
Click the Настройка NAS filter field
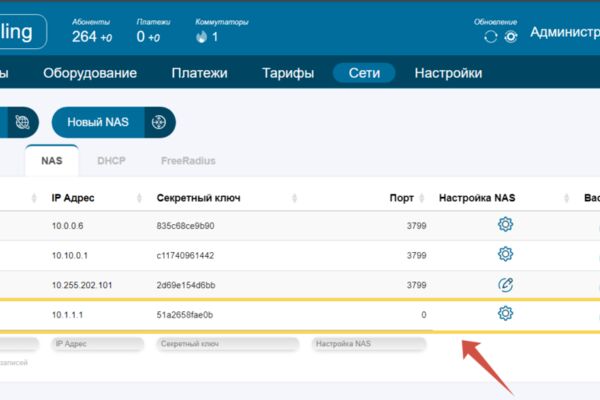tap(369, 344)
